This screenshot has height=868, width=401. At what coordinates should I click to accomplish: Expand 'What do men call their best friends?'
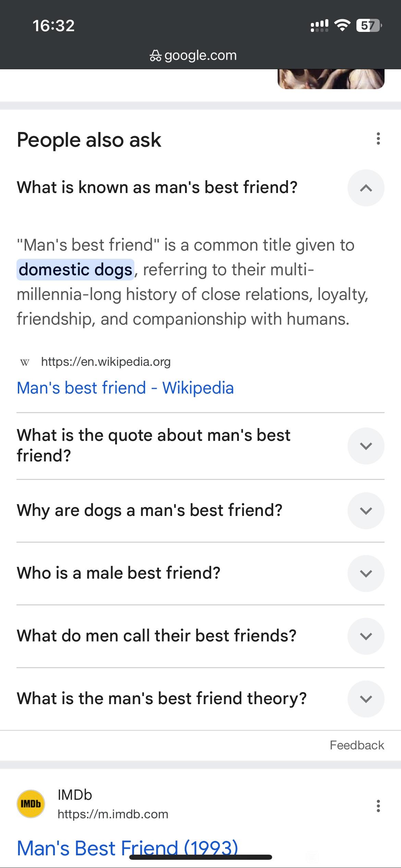click(366, 636)
